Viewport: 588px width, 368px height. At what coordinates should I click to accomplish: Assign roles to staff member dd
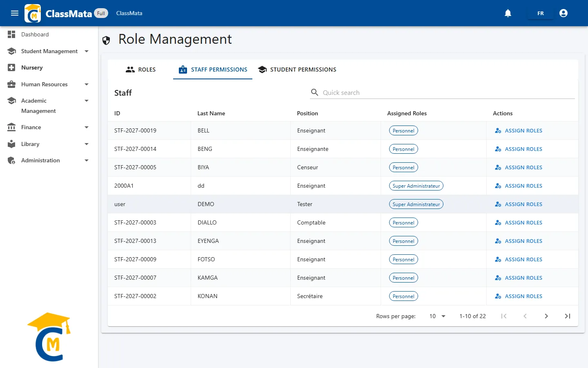coord(519,186)
